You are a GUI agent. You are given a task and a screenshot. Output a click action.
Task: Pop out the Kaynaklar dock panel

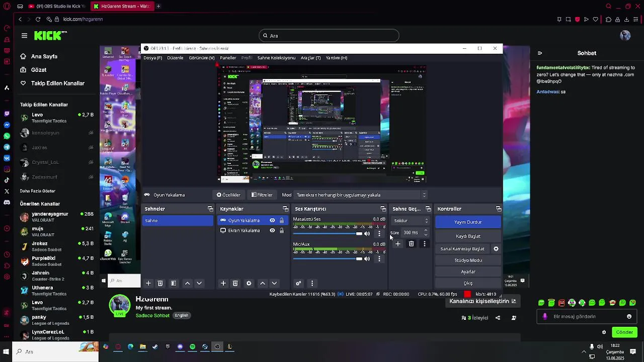pos(285,209)
